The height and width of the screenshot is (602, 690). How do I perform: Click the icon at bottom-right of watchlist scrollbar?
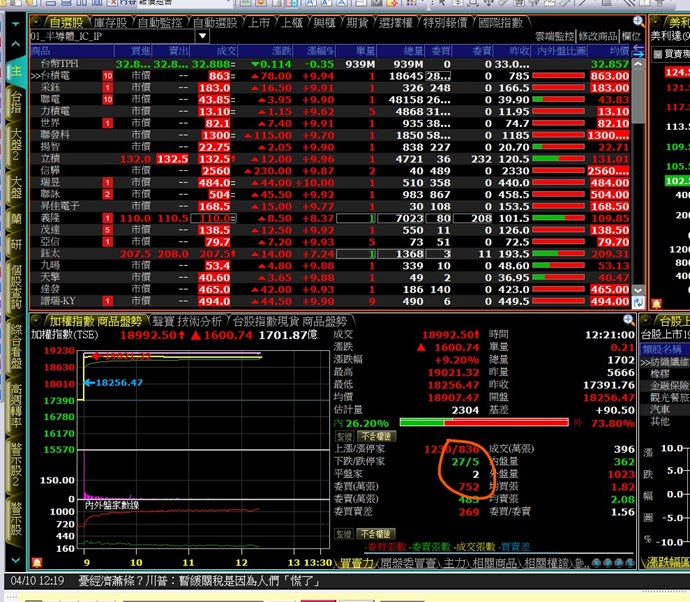pos(639,300)
